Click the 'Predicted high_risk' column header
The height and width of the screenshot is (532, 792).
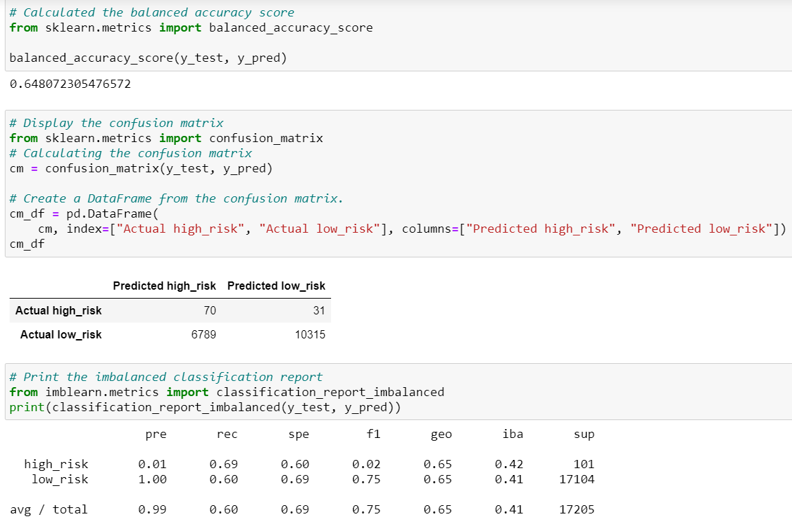point(164,286)
